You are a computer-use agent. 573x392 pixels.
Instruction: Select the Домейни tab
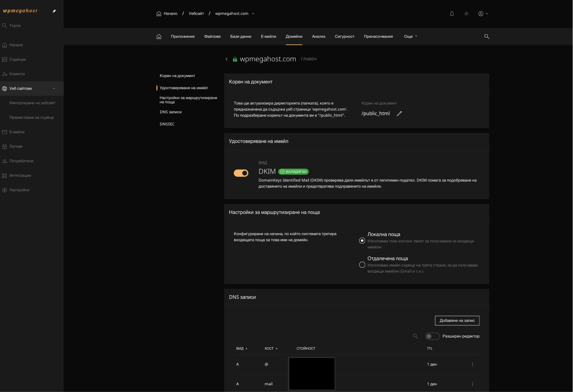click(294, 37)
